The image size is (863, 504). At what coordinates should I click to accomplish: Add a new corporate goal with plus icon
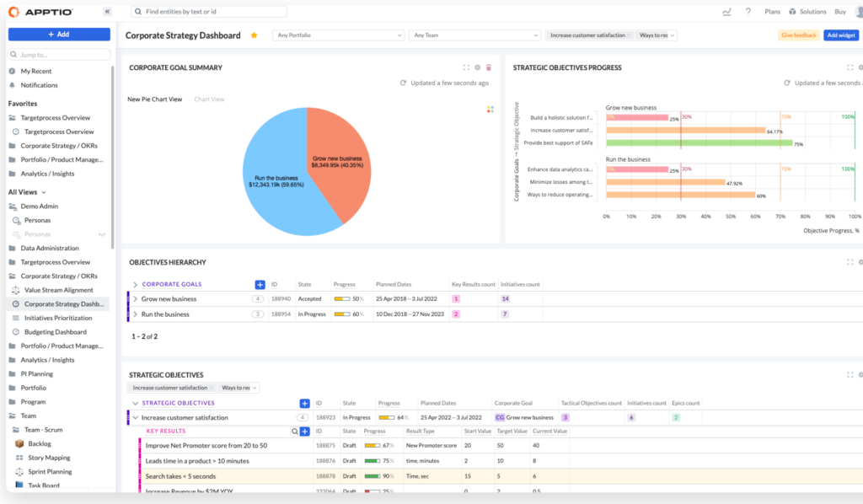point(260,285)
